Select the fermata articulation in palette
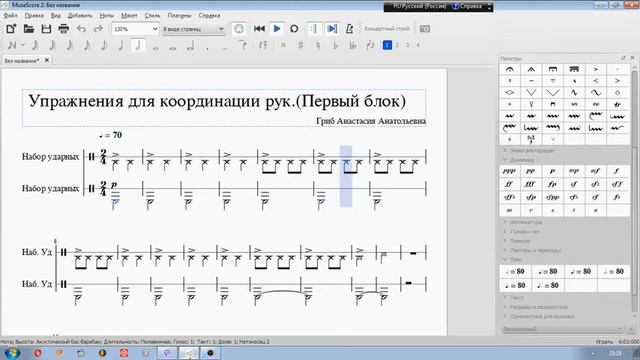Screen dimensions: 640x360 pyautogui.click(x=510, y=69)
